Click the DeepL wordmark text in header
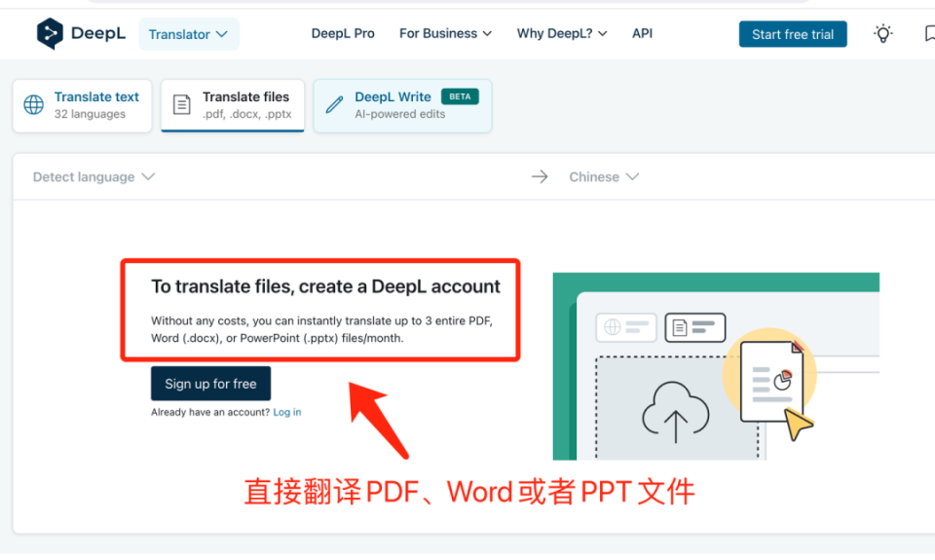 click(98, 33)
